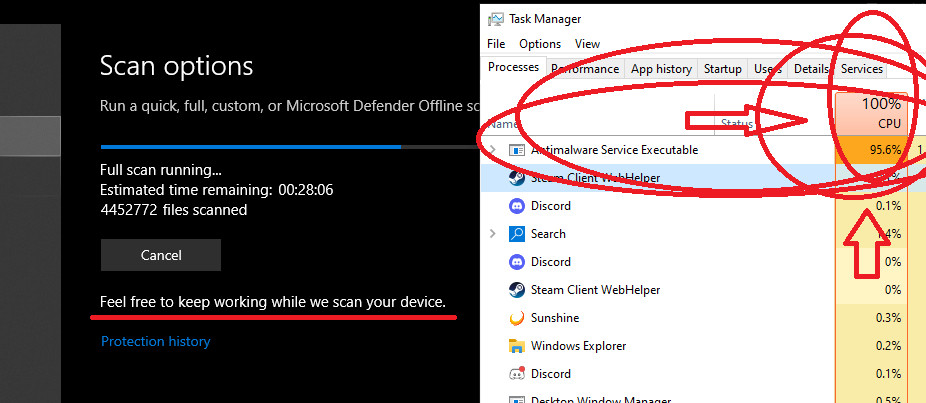Click the Discord icon in the 0.1% row below Steam
Image resolution: width=926 pixels, height=403 pixels.
(517, 206)
